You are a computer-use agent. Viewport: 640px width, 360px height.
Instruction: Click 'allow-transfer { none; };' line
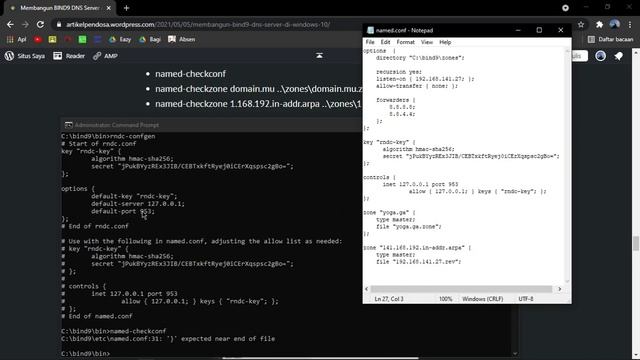point(417,86)
